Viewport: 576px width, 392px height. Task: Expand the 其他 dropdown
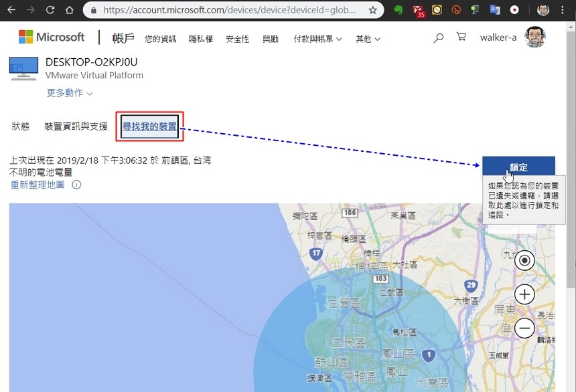point(368,39)
